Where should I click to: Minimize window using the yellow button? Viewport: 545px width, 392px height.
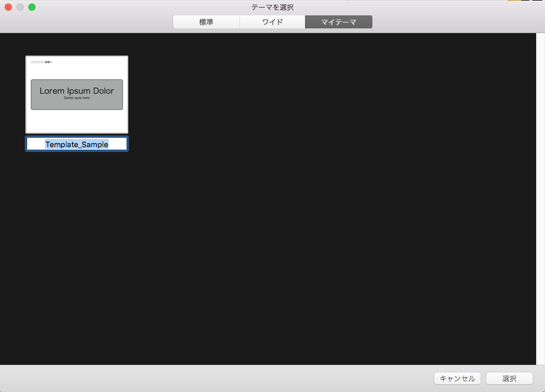[x=20, y=7]
